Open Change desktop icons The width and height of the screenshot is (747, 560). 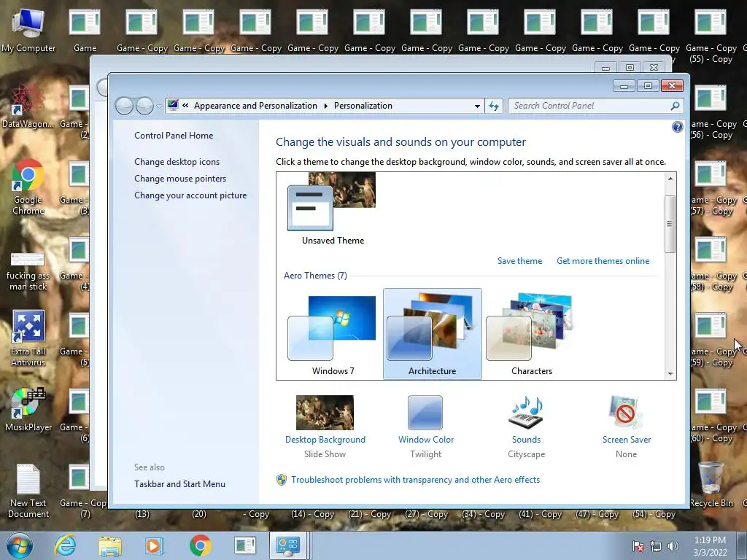(177, 162)
